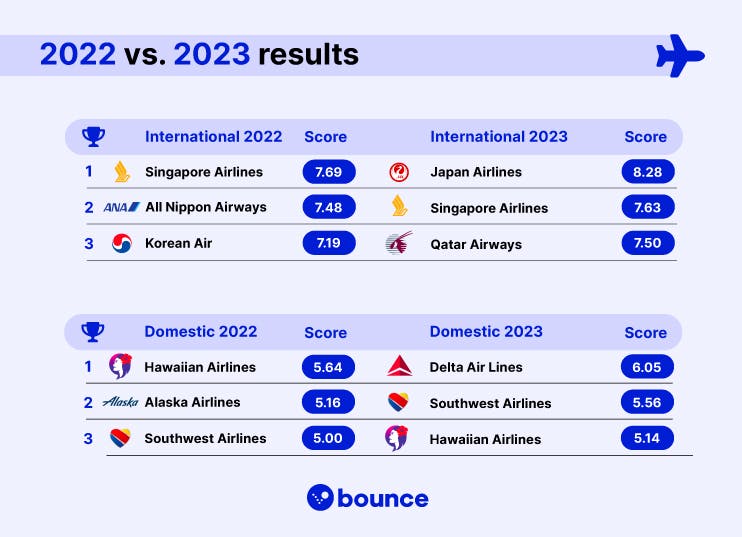Click the Korean Air taegeuk logo
742x537 pixels.
(x=122, y=243)
